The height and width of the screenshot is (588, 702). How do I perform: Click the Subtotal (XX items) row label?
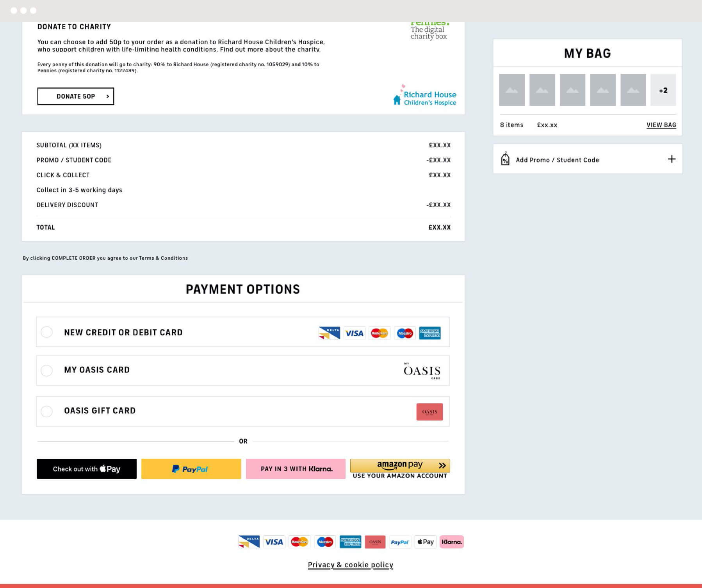pyautogui.click(x=69, y=145)
